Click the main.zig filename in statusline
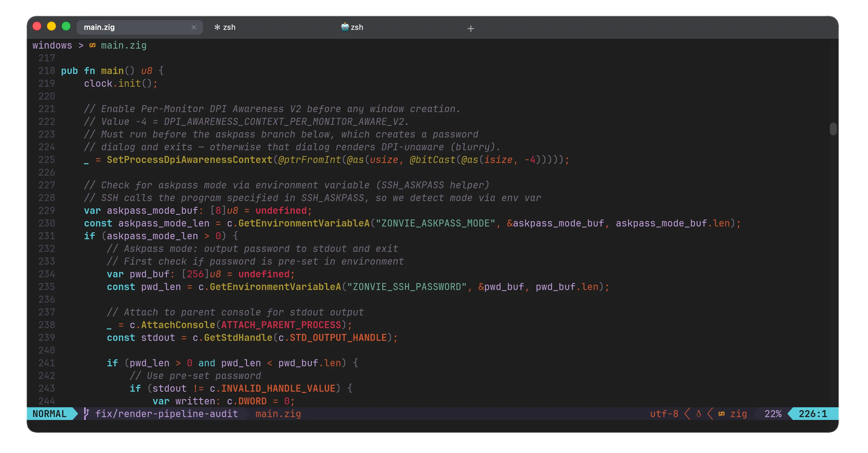868x453 pixels. coord(278,414)
